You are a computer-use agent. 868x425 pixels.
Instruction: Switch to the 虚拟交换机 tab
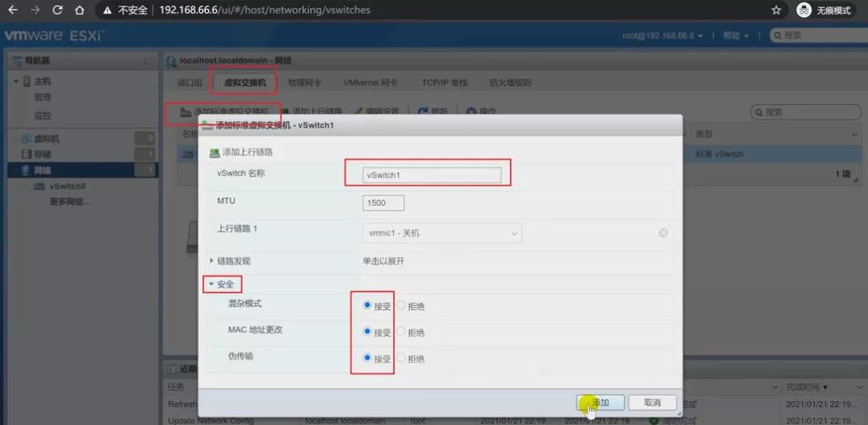point(245,83)
